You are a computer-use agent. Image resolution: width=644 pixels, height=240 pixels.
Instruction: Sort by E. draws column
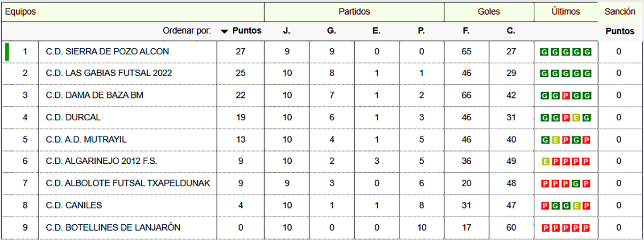(x=376, y=31)
